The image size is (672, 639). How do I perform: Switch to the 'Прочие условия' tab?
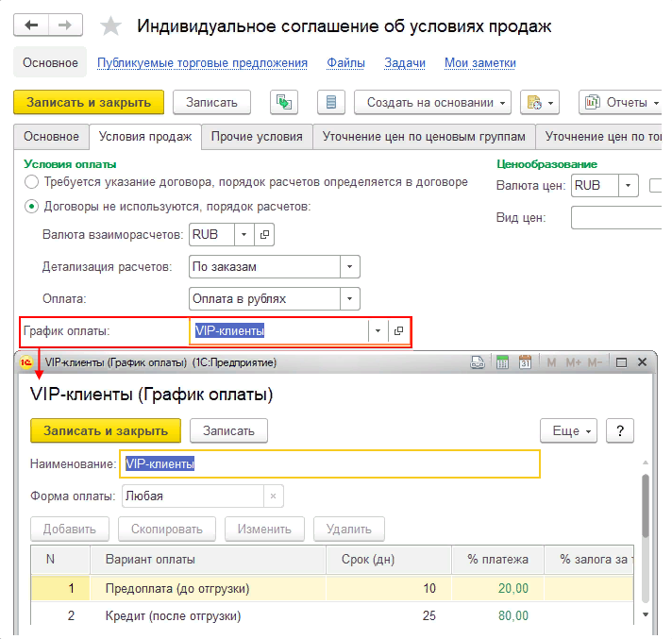coord(257,137)
